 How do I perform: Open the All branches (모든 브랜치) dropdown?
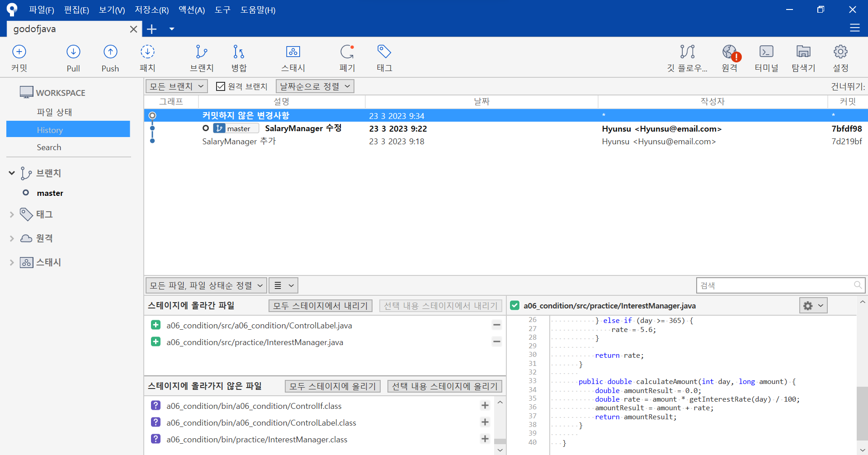click(x=177, y=86)
